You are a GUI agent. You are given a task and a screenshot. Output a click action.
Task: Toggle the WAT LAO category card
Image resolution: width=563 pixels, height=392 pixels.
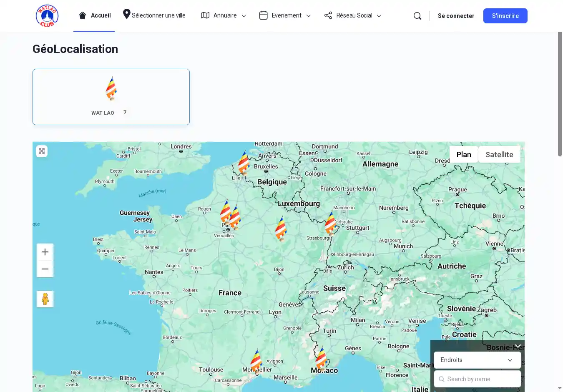pyautogui.click(x=111, y=97)
